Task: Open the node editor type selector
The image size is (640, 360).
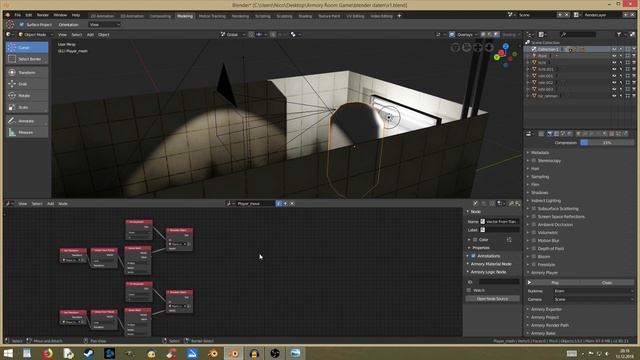Action: tap(9, 203)
